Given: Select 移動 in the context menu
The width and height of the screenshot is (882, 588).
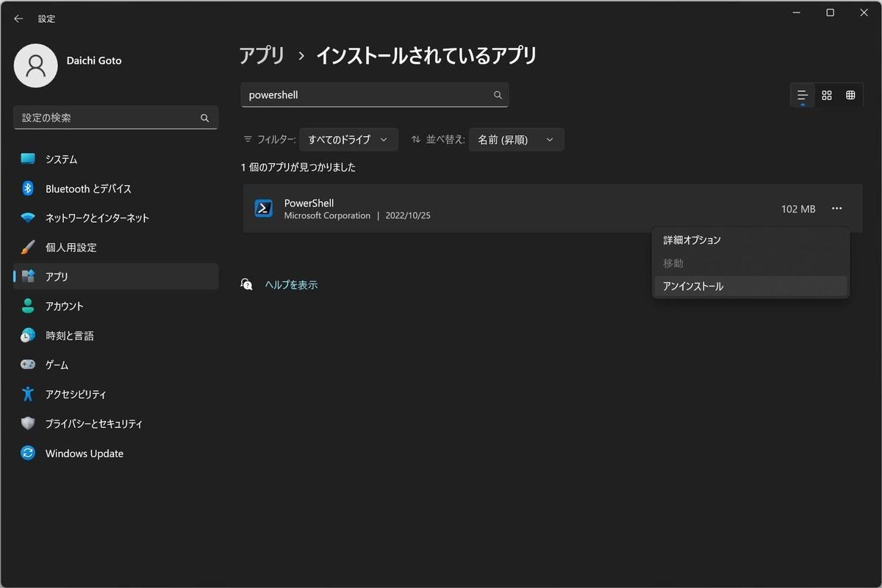Looking at the screenshot, I should (750, 263).
